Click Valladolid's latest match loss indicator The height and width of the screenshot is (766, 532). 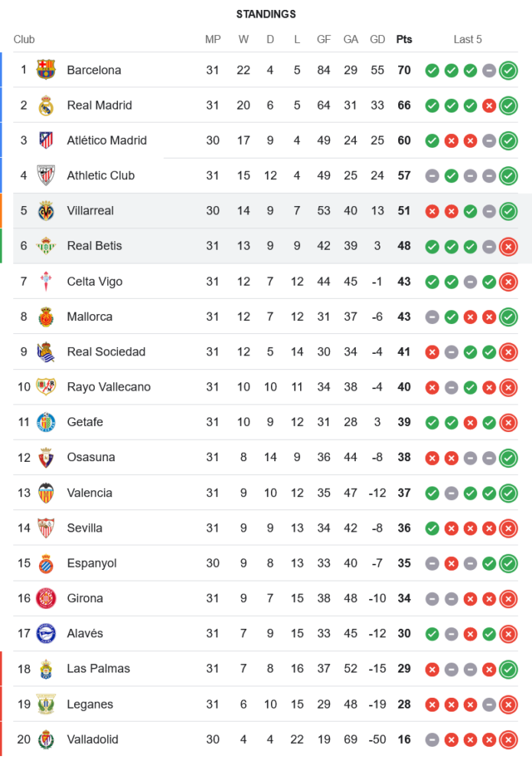click(508, 740)
